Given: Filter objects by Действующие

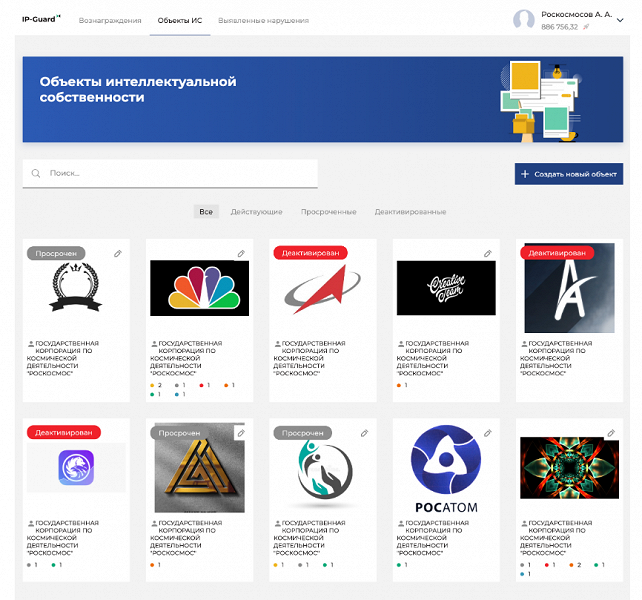Looking at the screenshot, I should 256,212.
